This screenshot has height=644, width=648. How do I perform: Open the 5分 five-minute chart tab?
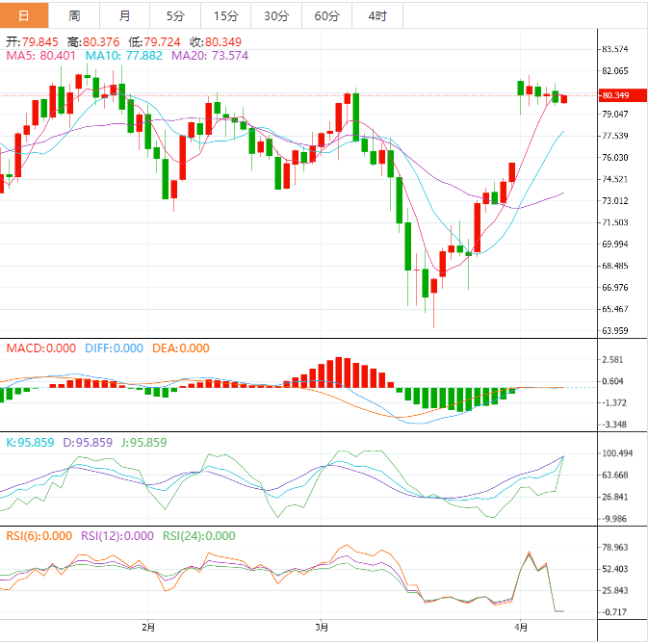coord(175,16)
